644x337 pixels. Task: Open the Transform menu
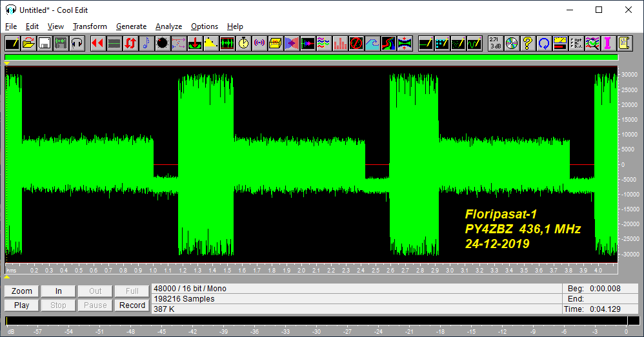[90, 26]
